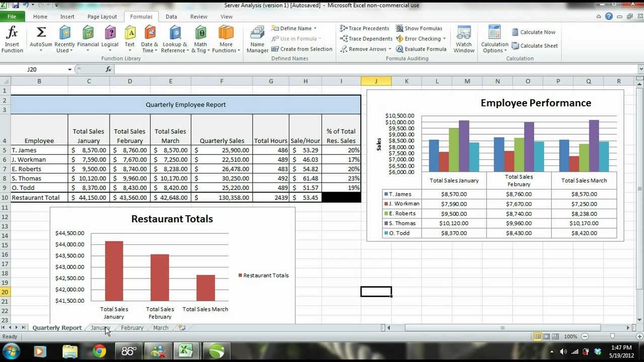Open the Name Manager
This screenshot has width=644, height=362.
[257, 40]
